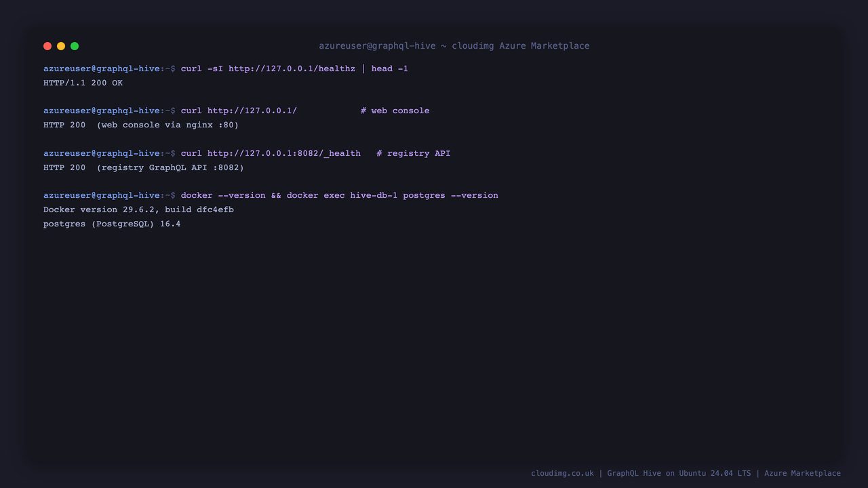The height and width of the screenshot is (488, 868).
Task: Click the 'postgres (PostgreSQL) 16.4' output line
Action: [x=112, y=224]
